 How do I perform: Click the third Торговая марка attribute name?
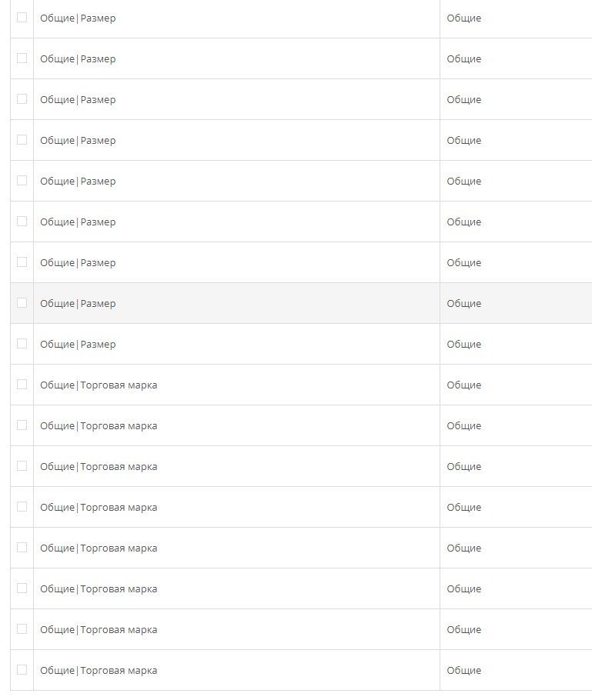(x=99, y=466)
